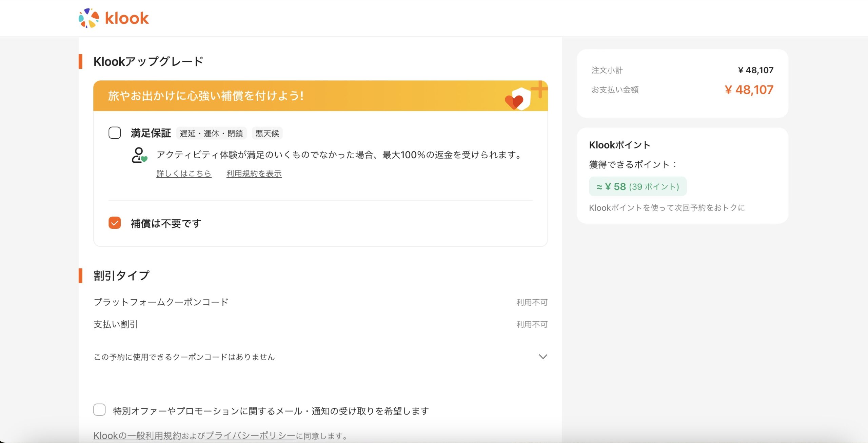Screen dimensions: 868x443
Task: Click the promotional email opt-in label text
Action: click(x=271, y=411)
